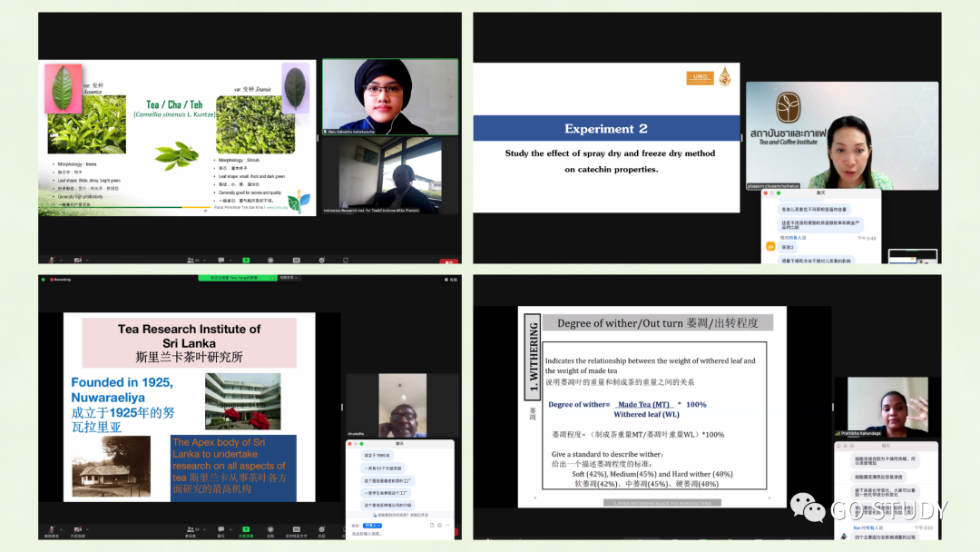The image size is (980, 552).
Task: Open 所有人 recipient dropdown in Sri Lanka chat
Action: click(x=373, y=526)
